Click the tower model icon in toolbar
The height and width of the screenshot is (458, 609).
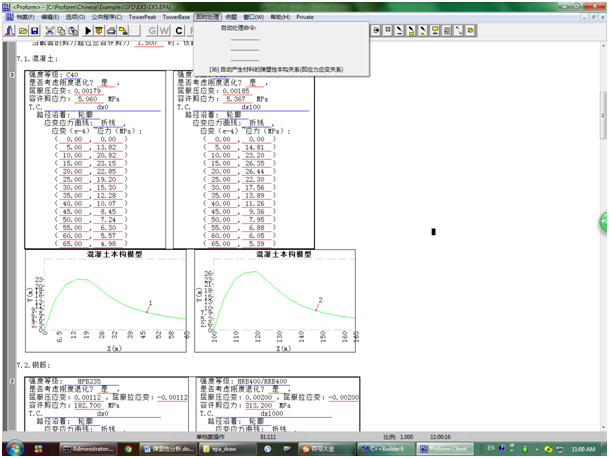coord(10,30)
